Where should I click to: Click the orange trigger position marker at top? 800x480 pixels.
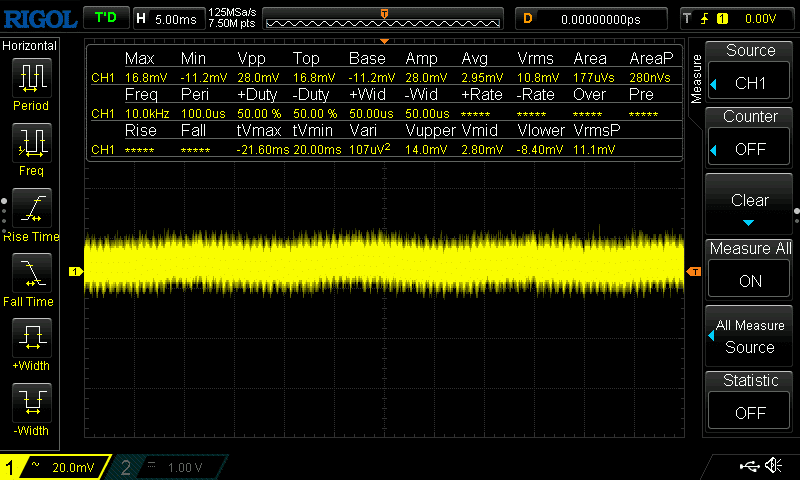[x=384, y=12]
